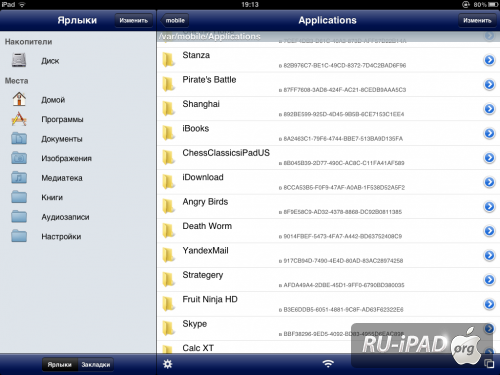Viewport: 500px width, 375px height.
Task: Select the Программы shortcut label
Action: tap(62, 119)
